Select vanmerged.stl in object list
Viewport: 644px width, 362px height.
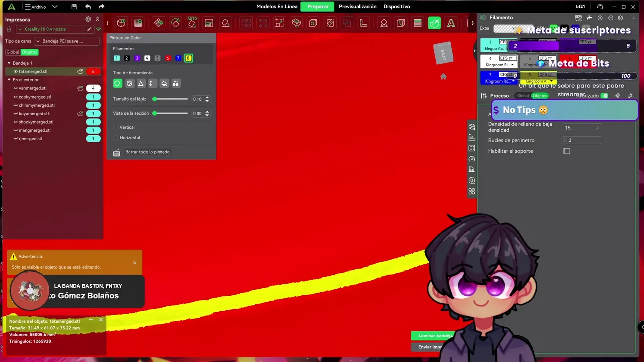pyautogui.click(x=33, y=88)
